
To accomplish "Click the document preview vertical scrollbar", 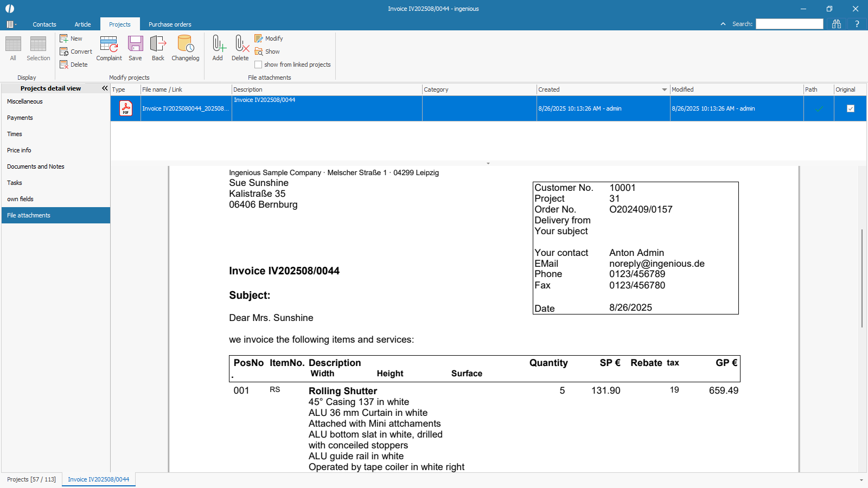I will (861, 278).
